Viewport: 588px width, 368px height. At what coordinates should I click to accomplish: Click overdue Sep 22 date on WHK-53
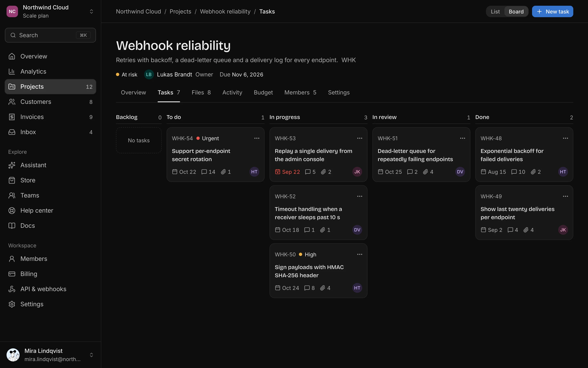pyautogui.click(x=287, y=172)
